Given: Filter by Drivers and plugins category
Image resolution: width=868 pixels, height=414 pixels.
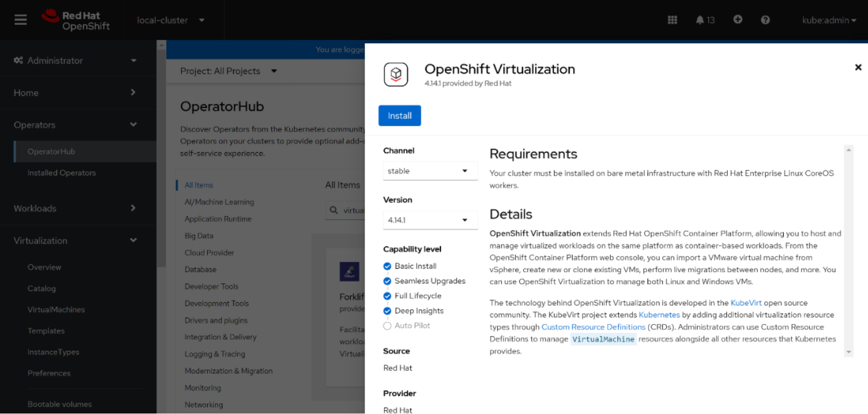Looking at the screenshot, I should point(216,321).
